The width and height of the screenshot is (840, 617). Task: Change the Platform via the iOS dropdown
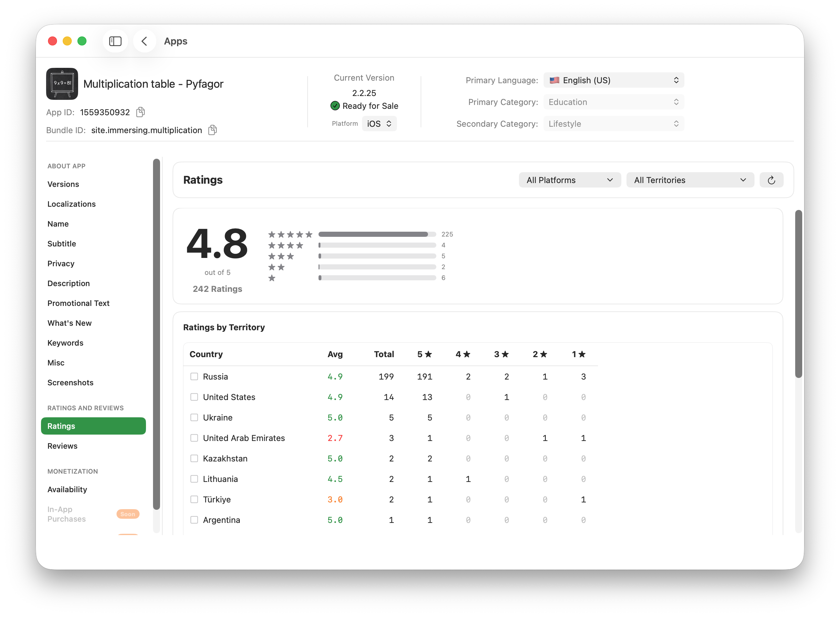379,123
